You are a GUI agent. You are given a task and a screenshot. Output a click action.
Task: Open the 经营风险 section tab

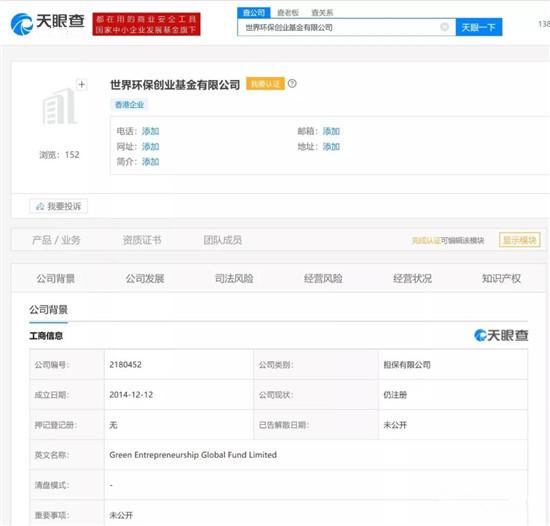click(x=323, y=278)
